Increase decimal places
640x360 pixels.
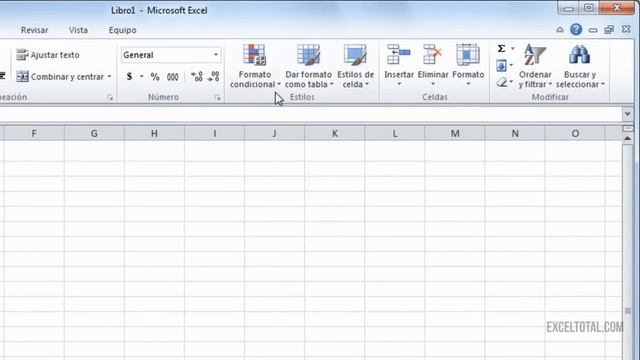(197, 76)
